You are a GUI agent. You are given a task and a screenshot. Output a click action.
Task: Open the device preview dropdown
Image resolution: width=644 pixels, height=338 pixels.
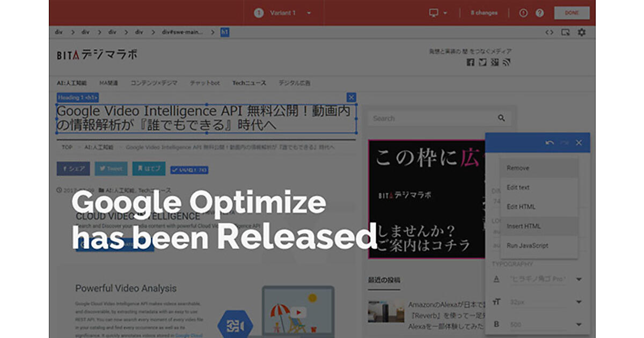(x=438, y=13)
